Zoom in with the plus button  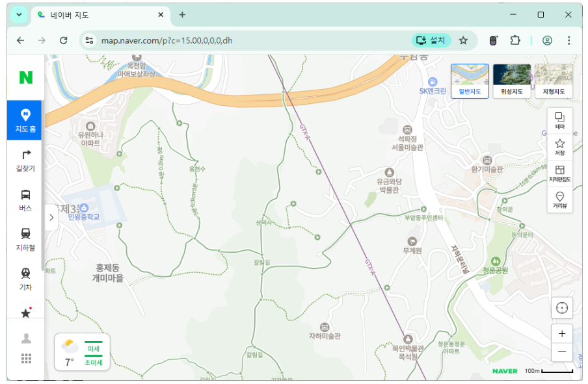point(561,333)
